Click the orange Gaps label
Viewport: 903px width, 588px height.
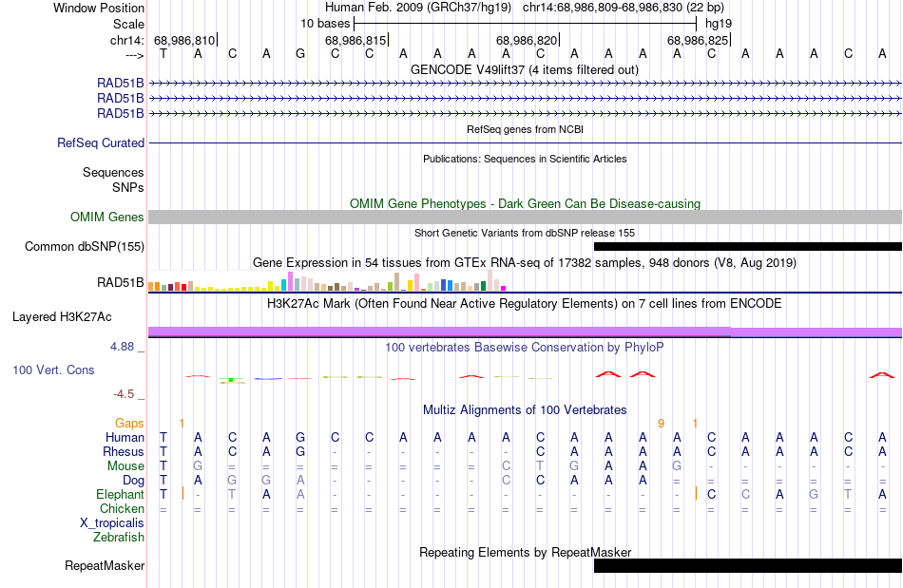pyautogui.click(x=129, y=424)
